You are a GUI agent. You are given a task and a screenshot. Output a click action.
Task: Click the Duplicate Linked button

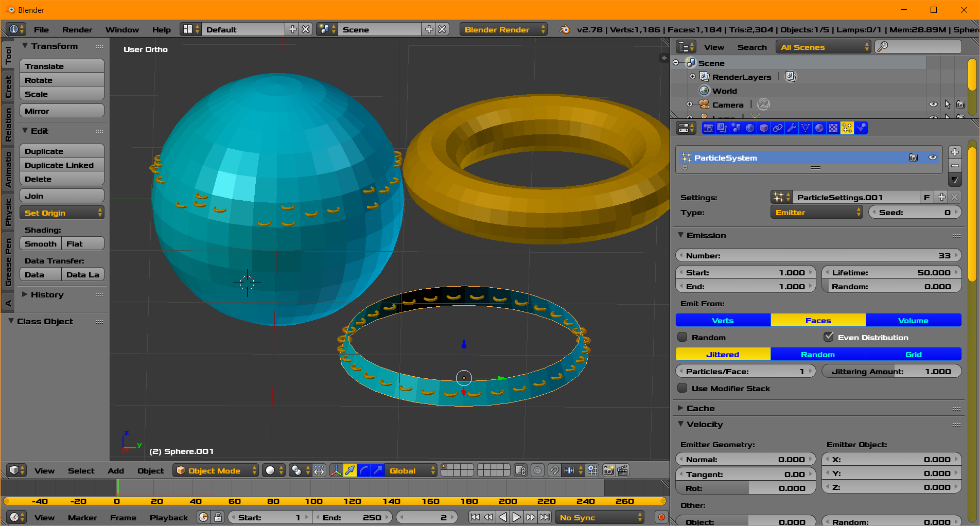click(x=62, y=165)
